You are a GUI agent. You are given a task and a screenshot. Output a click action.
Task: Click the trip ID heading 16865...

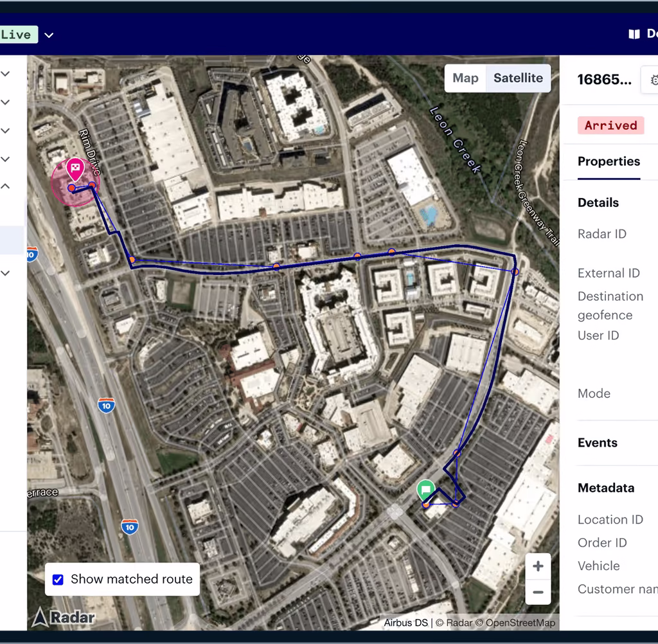(604, 79)
